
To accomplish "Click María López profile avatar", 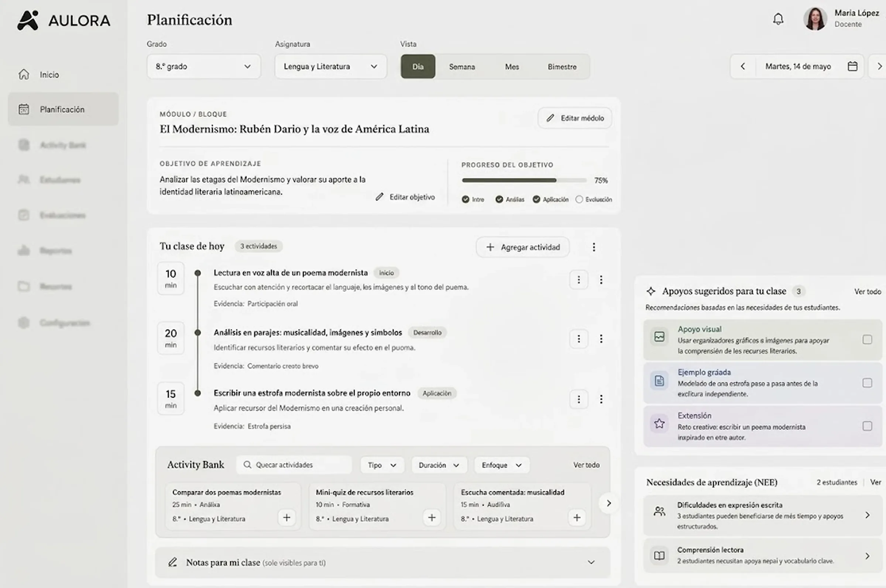I will tap(815, 19).
